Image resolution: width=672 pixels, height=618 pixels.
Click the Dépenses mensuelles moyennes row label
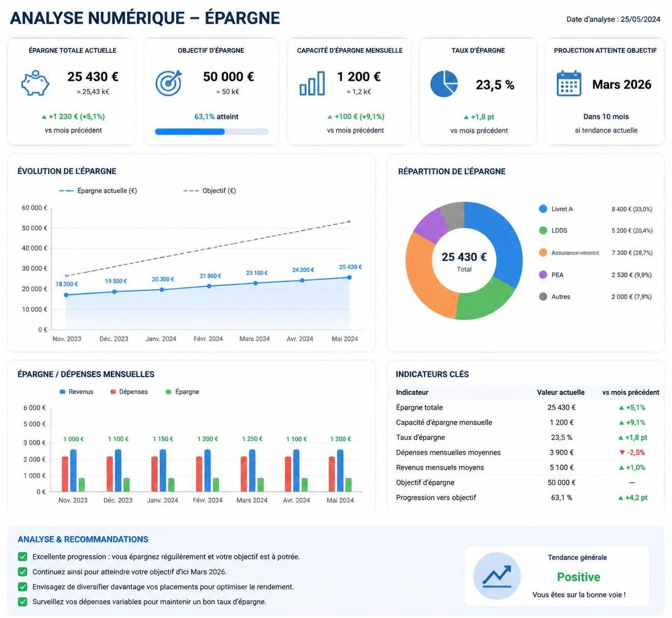click(448, 453)
